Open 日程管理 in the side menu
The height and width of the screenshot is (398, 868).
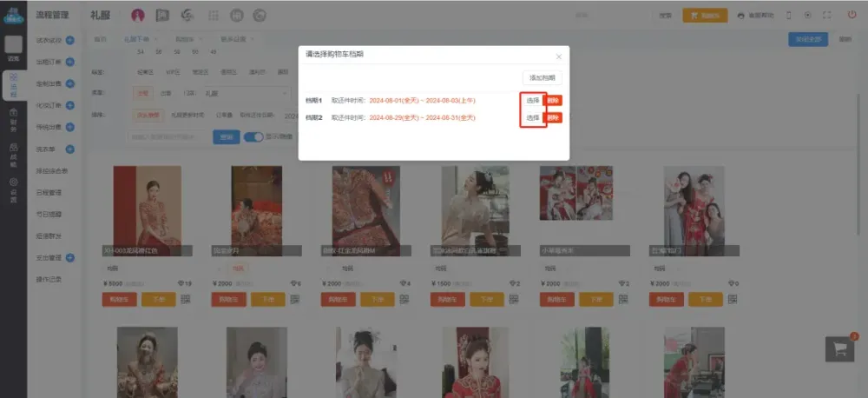(x=49, y=192)
